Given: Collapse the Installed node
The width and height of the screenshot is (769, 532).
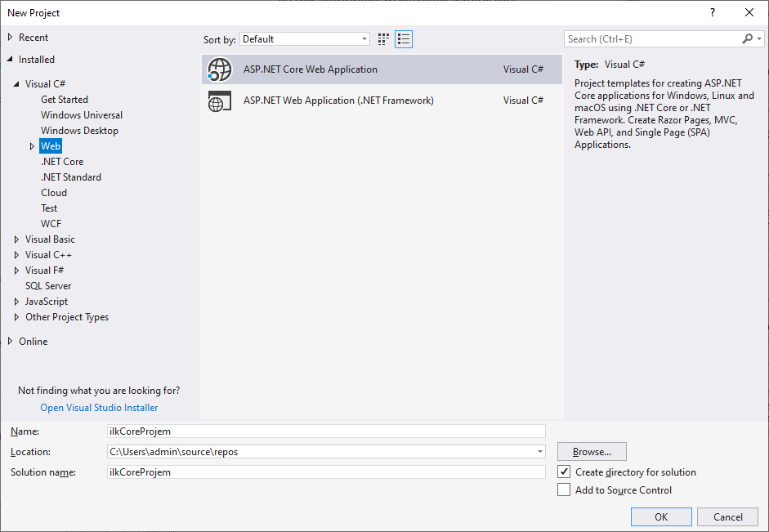Looking at the screenshot, I should [11, 60].
